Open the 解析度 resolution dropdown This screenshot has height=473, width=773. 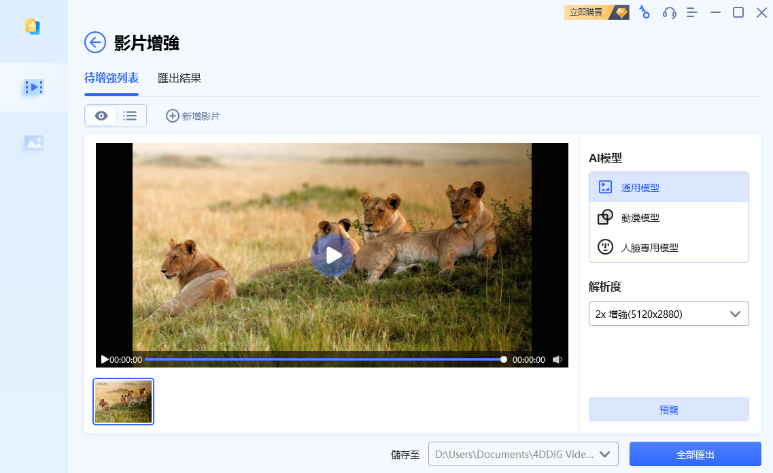668,314
